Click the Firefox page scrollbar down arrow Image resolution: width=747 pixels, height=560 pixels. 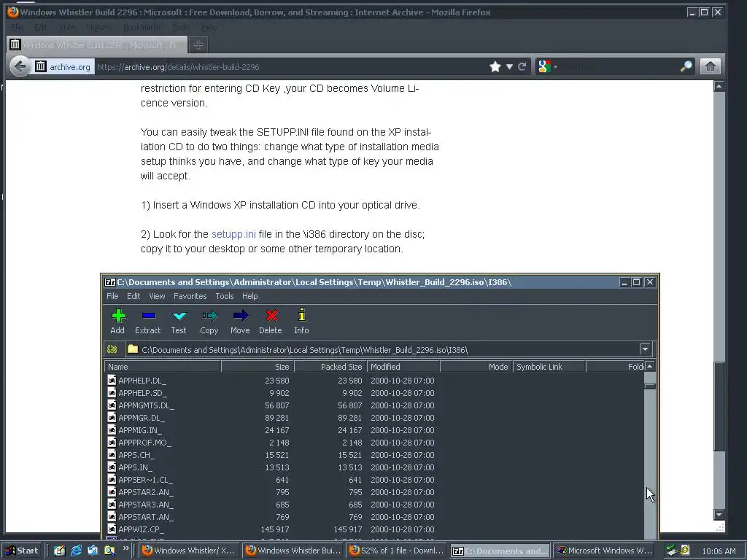click(x=719, y=514)
